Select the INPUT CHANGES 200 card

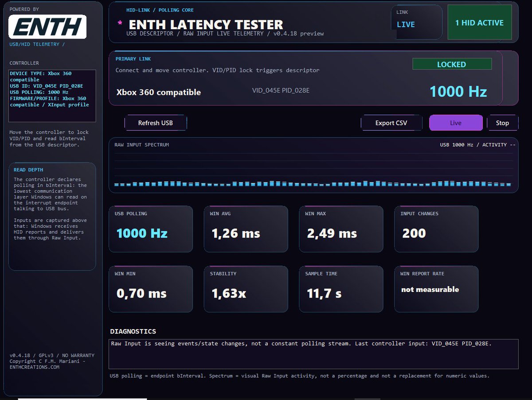pos(437,229)
